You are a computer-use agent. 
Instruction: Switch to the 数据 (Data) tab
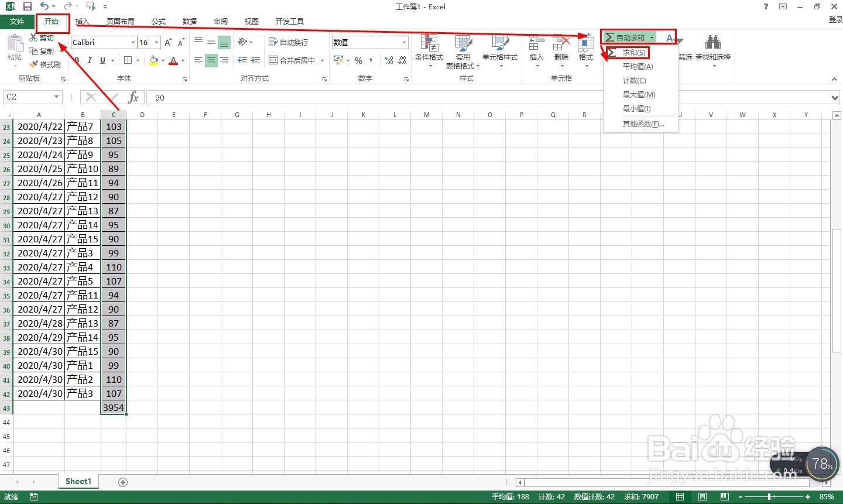(x=190, y=21)
